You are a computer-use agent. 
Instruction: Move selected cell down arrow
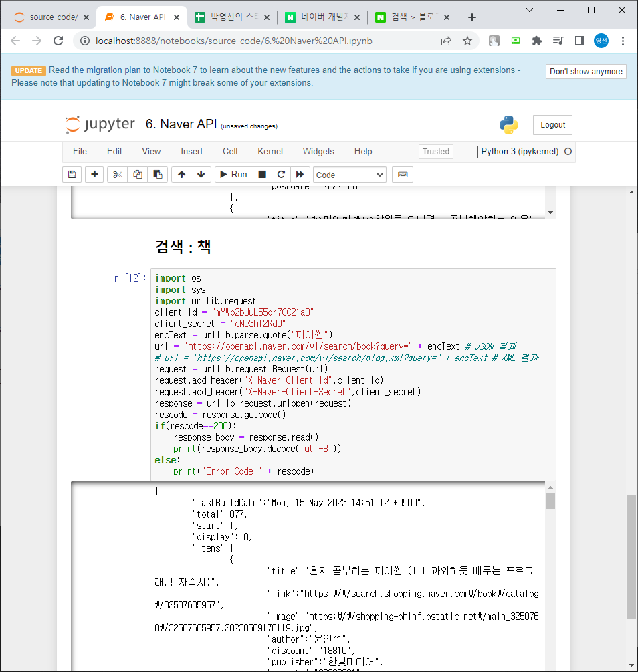(x=201, y=175)
